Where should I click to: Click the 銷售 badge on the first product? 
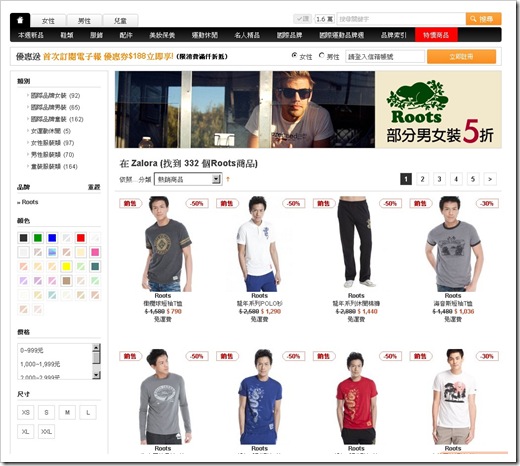[130, 203]
